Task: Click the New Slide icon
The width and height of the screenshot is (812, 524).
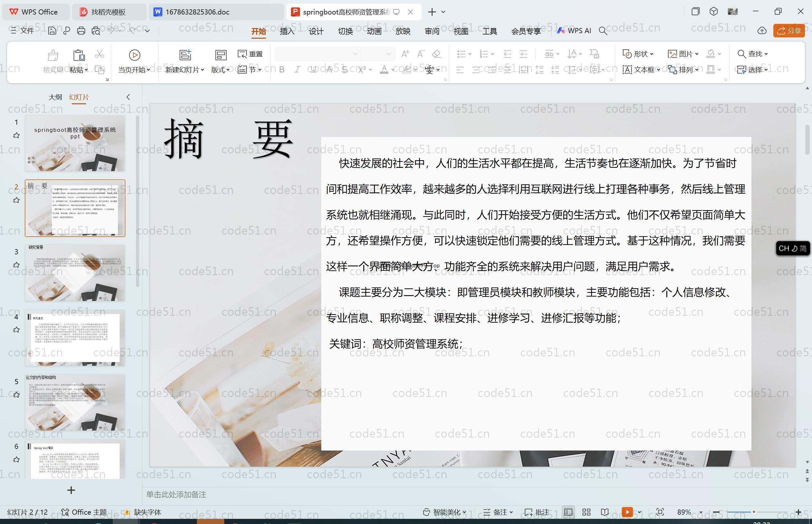Action: pyautogui.click(x=185, y=55)
